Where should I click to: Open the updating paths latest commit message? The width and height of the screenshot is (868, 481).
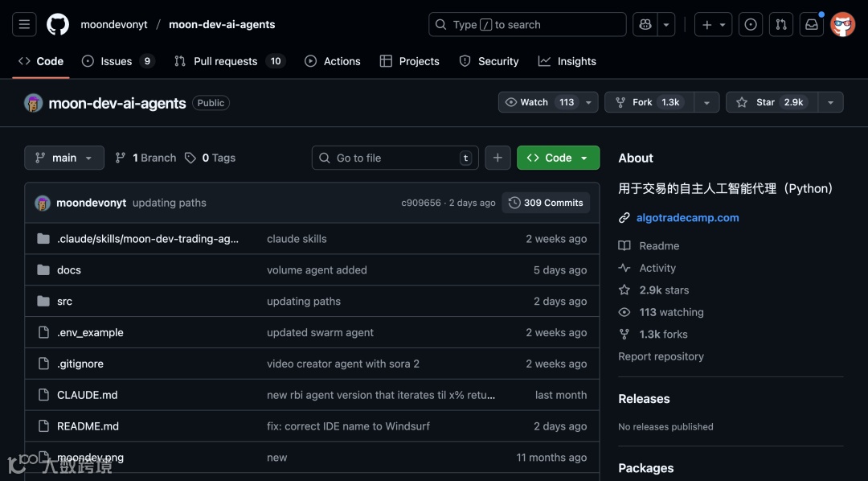click(x=170, y=203)
